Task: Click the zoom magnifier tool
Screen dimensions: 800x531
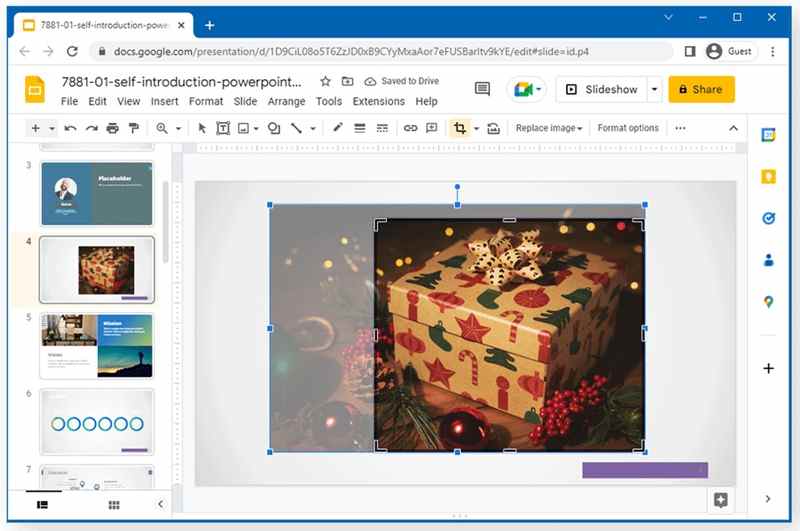Action: tap(162, 128)
